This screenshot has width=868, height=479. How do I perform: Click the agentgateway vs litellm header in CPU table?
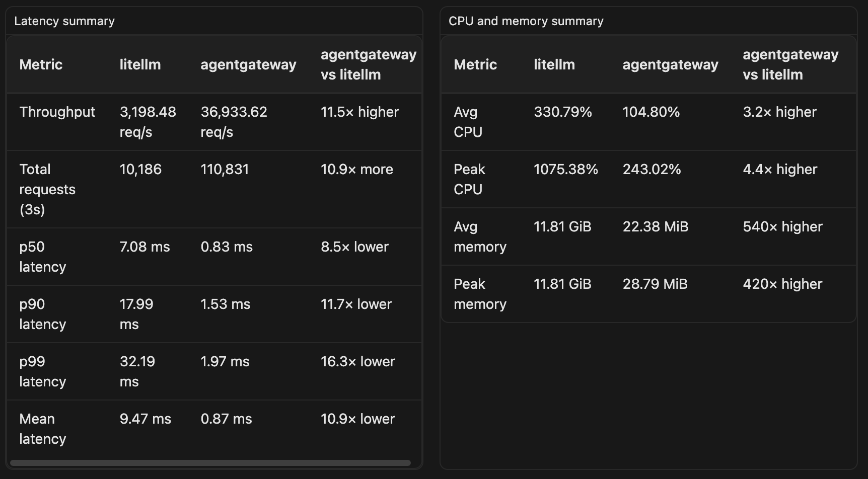[x=790, y=64]
